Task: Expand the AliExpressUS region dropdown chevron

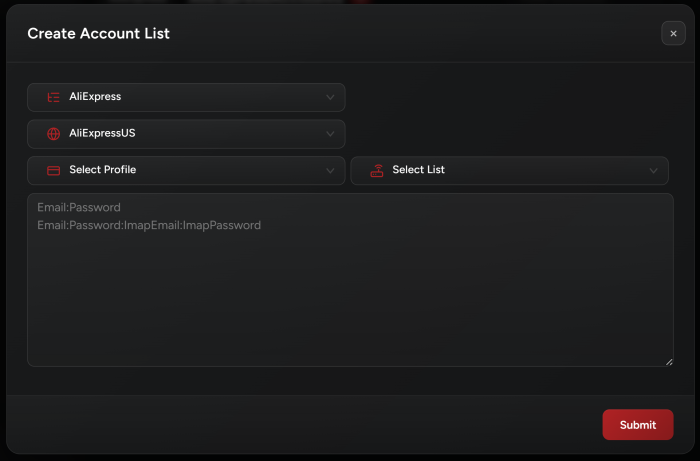Action: pos(330,133)
